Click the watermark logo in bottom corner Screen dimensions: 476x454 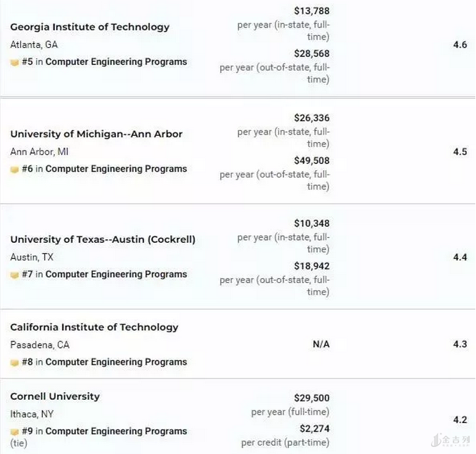(450, 440)
